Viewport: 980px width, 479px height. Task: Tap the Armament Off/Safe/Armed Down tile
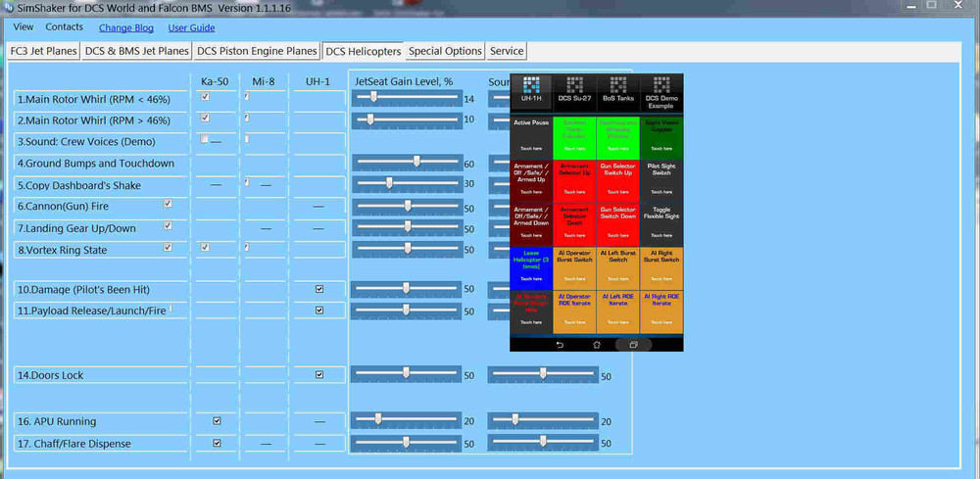[531, 224]
